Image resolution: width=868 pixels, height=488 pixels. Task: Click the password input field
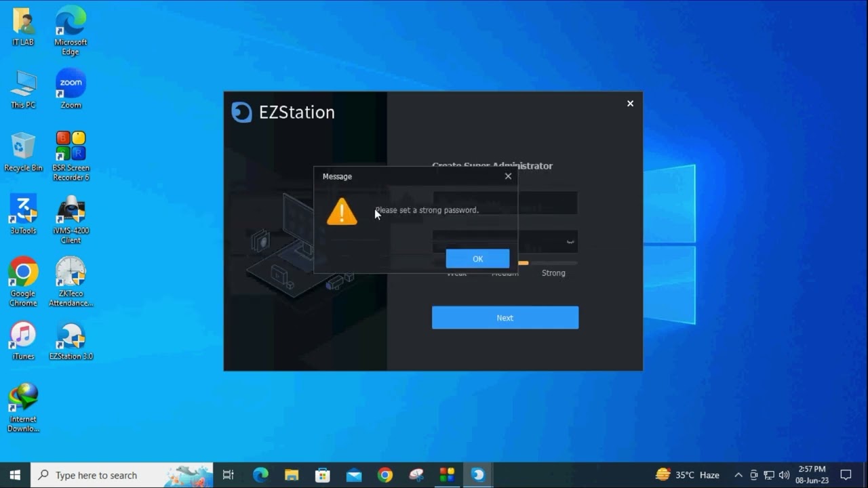pos(505,241)
